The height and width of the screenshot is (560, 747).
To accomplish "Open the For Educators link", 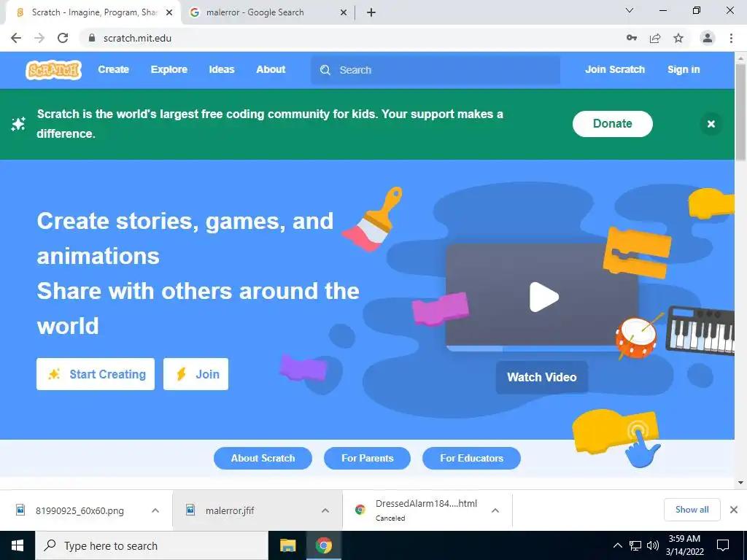I will coord(471,458).
